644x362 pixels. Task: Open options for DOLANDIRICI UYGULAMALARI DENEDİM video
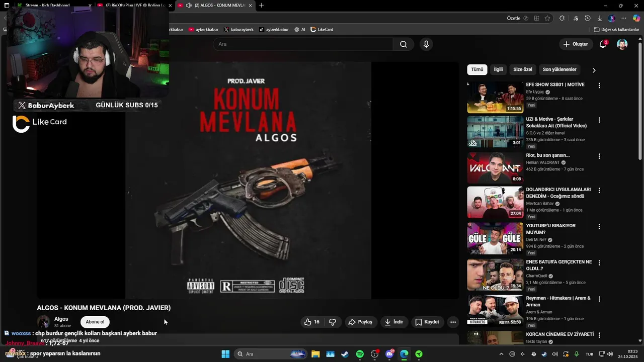point(599,191)
